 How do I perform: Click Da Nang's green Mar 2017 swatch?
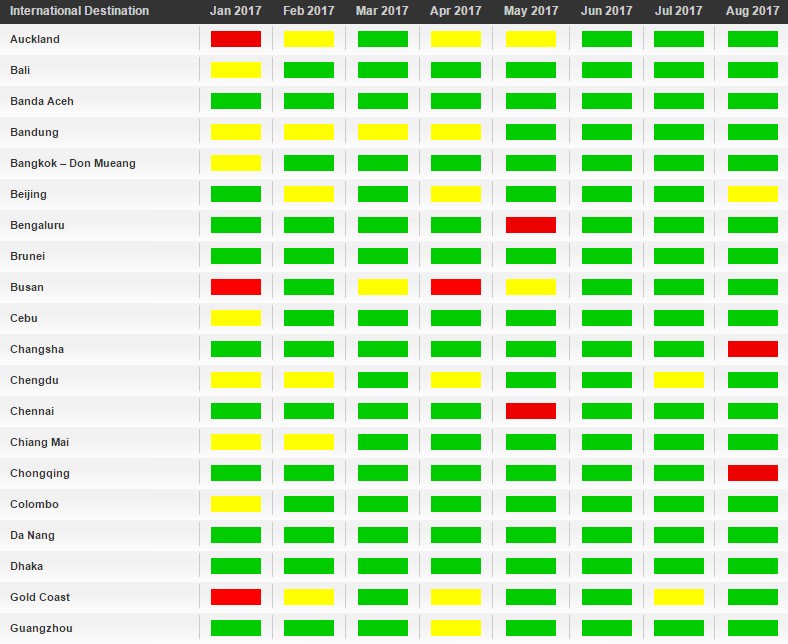382,535
